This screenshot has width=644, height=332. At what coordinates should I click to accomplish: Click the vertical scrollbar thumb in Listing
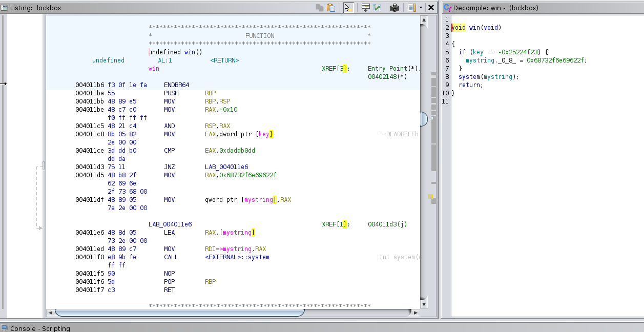423,119
